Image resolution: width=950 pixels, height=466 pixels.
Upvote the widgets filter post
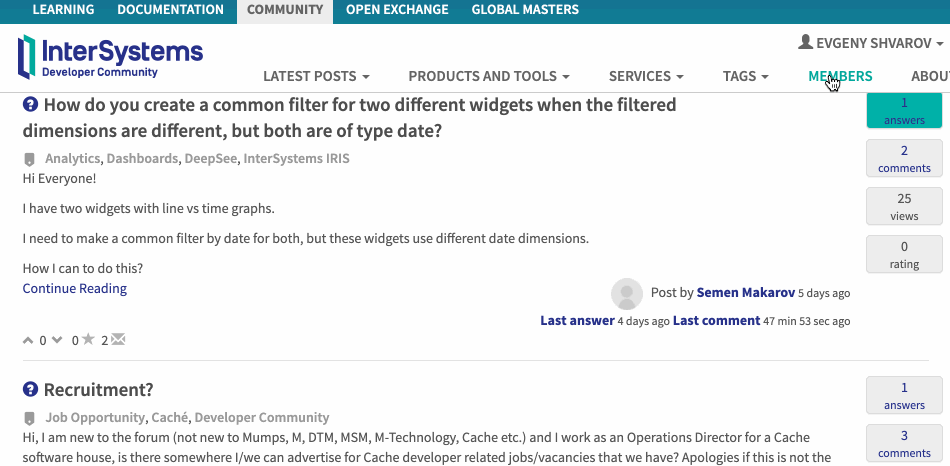coord(28,340)
